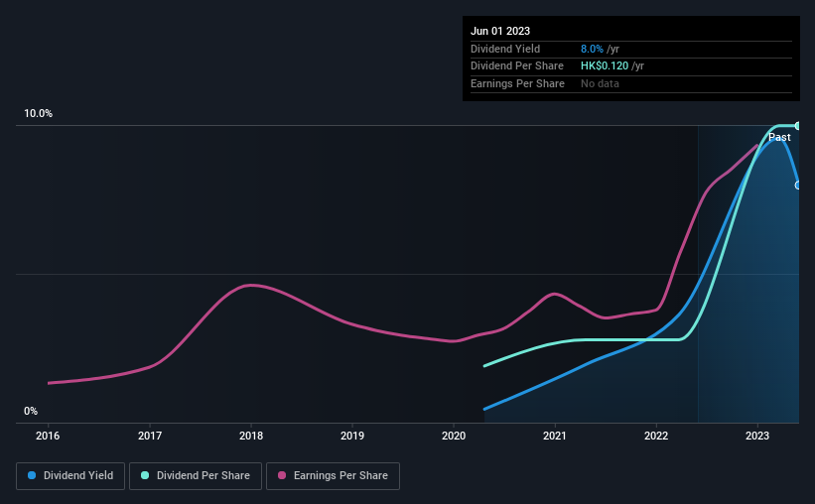This screenshot has height=504, width=815.
Task: Click the HK$0.120 tooltip value
Action: click(x=606, y=66)
